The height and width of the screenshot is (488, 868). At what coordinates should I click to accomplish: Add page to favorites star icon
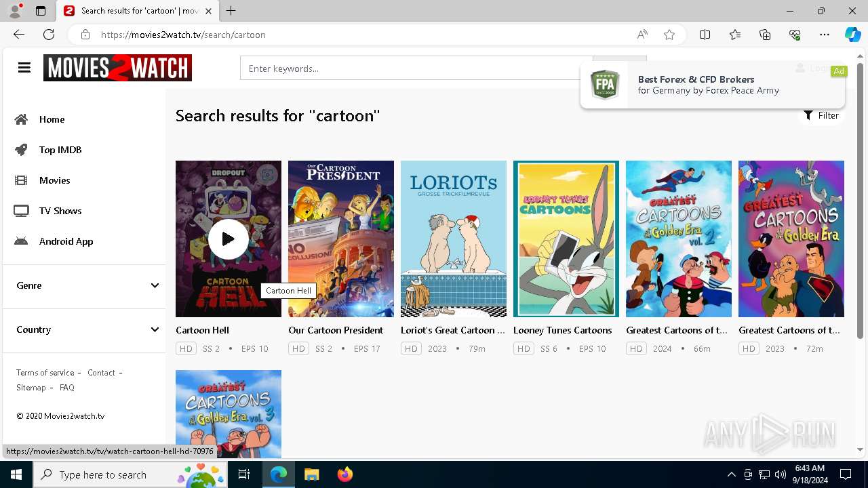pyautogui.click(x=669, y=35)
